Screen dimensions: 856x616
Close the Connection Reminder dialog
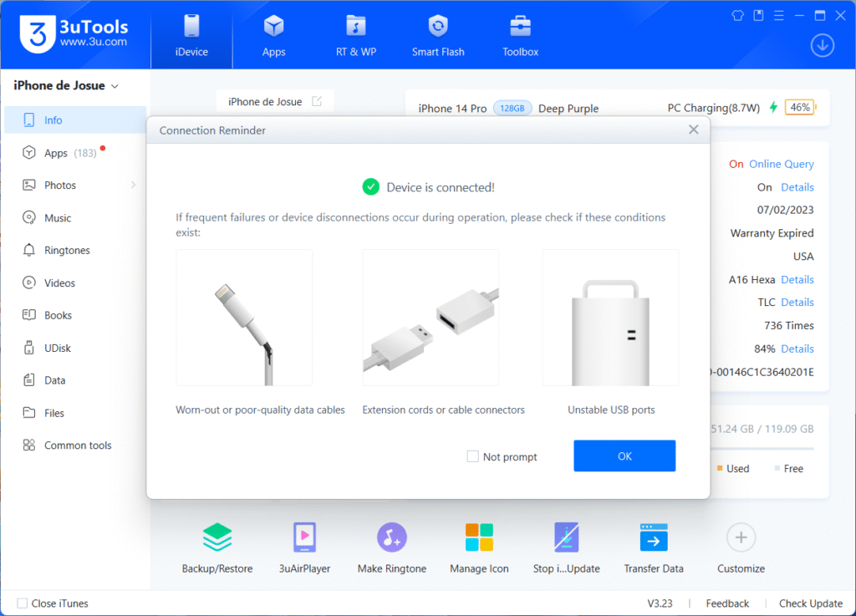(x=693, y=130)
